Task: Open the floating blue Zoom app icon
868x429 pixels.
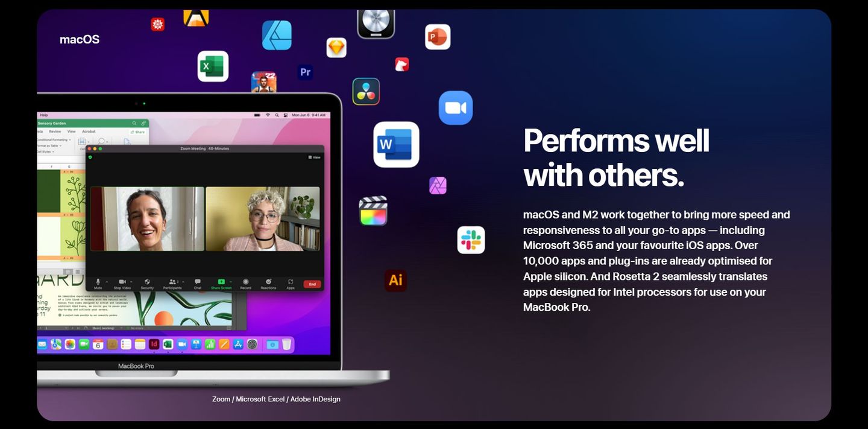Action: (455, 108)
